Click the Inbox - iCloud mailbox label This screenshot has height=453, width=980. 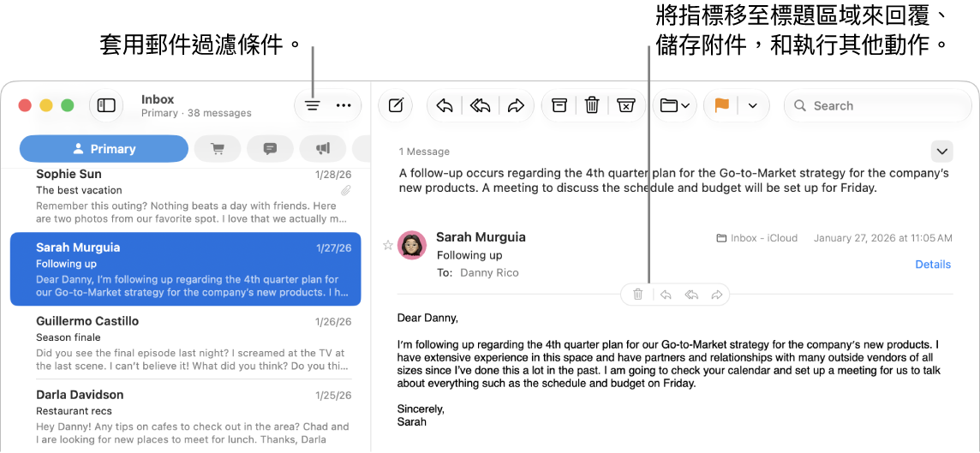tap(757, 238)
